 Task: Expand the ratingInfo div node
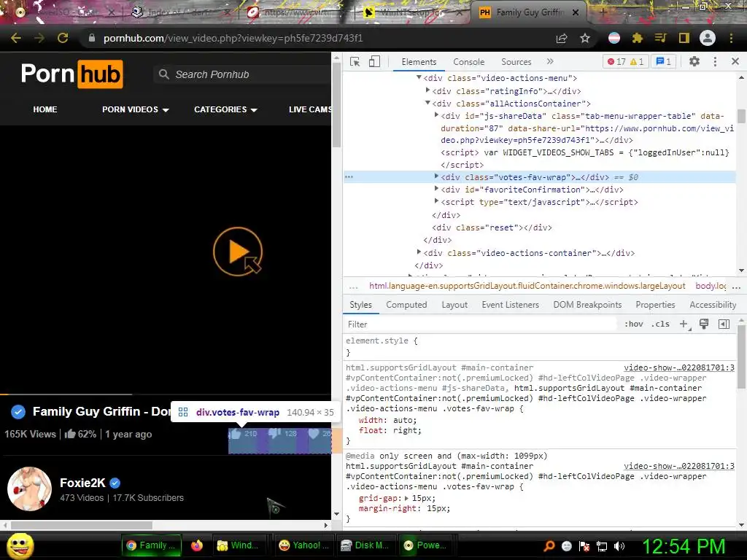pyautogui.click(x=427, y=90)
